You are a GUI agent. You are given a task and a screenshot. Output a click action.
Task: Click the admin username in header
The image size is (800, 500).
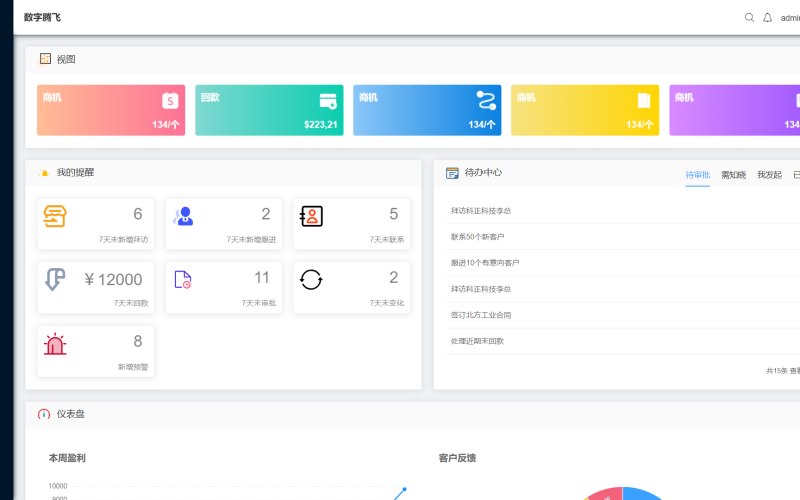click(x=790, y=18)
